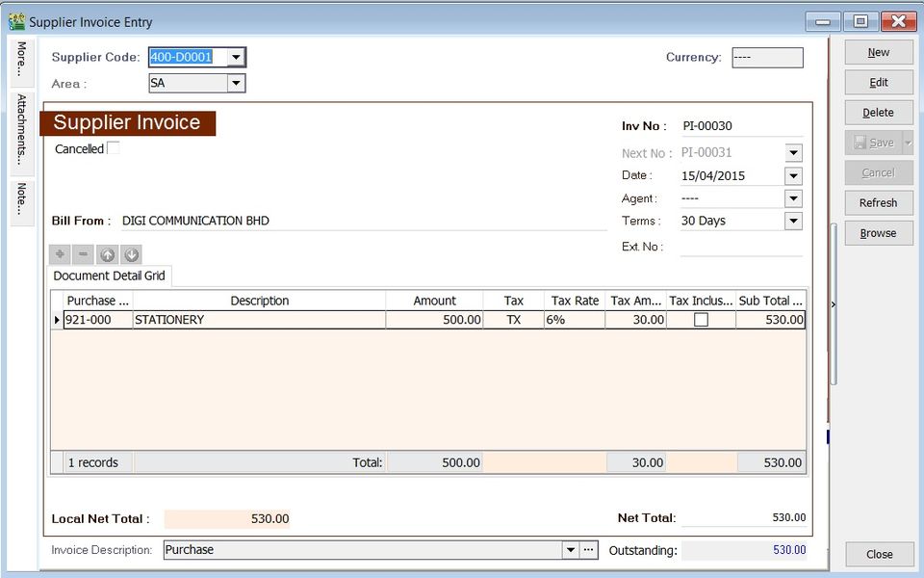The image size is (924, 578).
Task: Enable Tax Inclusive for the STATIONERY line
Action: click(700, 319)
